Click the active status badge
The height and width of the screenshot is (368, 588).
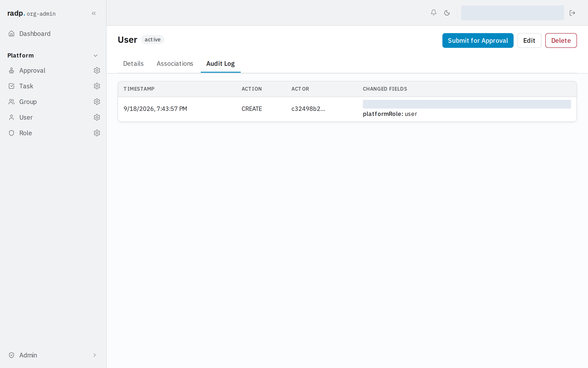coord(153,39)
